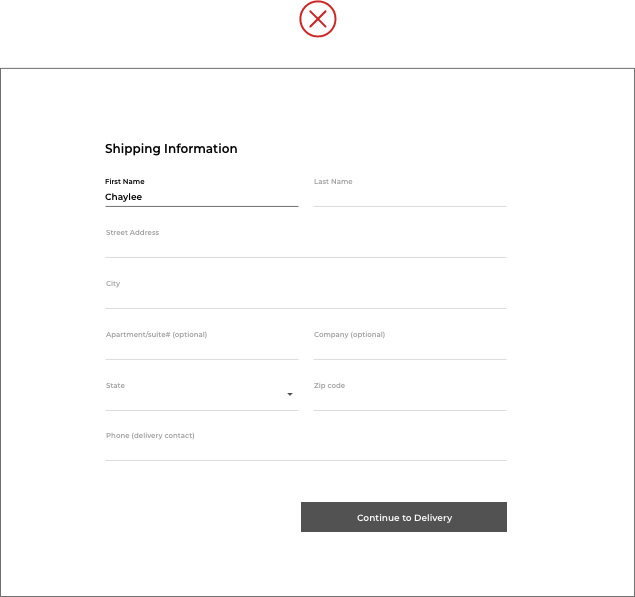Click the Continue to Delivery button
Image resolution: width=635 pixels, height=597 pixels.
coord(404,517)
